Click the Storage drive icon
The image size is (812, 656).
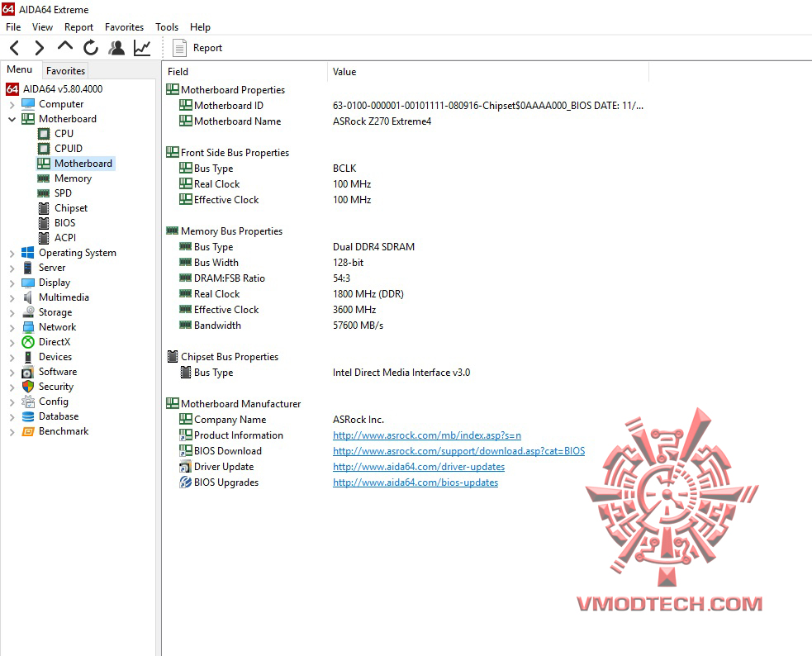tap(28, 312)
